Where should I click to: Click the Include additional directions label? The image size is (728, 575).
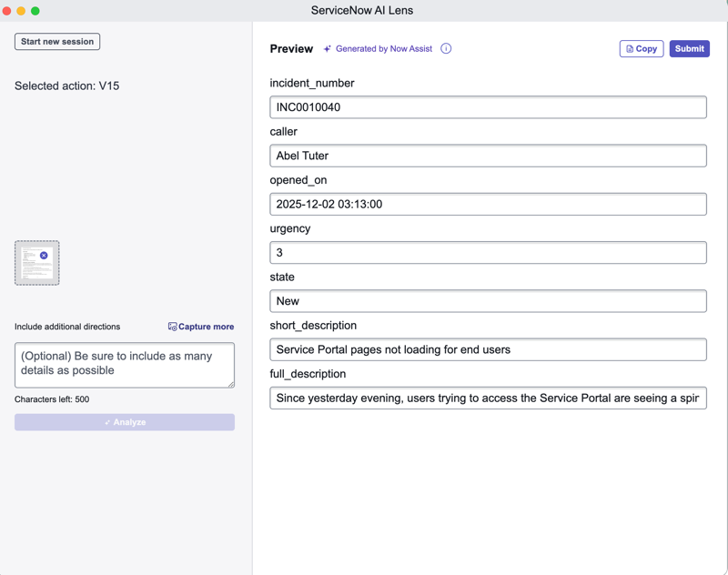click(x=67, y=327)
